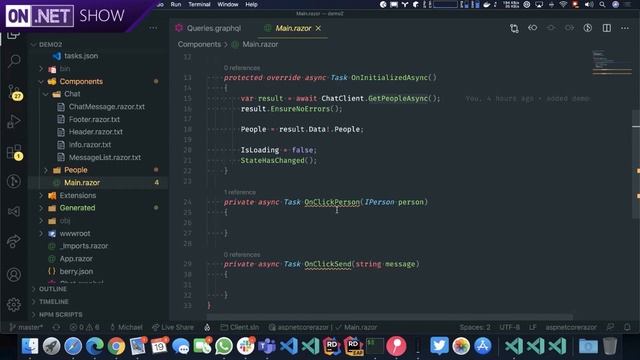Open the Terminal menu
640x360 pixels.
coord(199,4)
